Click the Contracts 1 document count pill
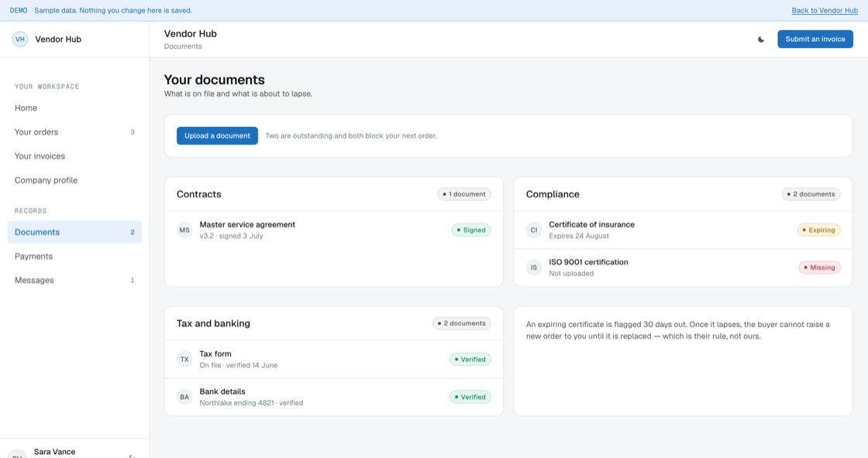Image resolution: width=868 pixels, height=458 pixels. pos(464,195)
